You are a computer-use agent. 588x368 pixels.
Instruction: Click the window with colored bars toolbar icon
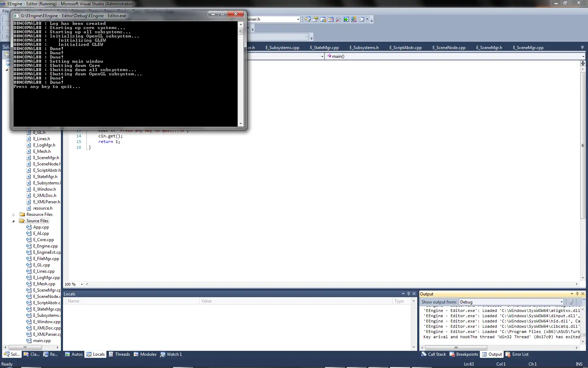click(x=323, y=19)
